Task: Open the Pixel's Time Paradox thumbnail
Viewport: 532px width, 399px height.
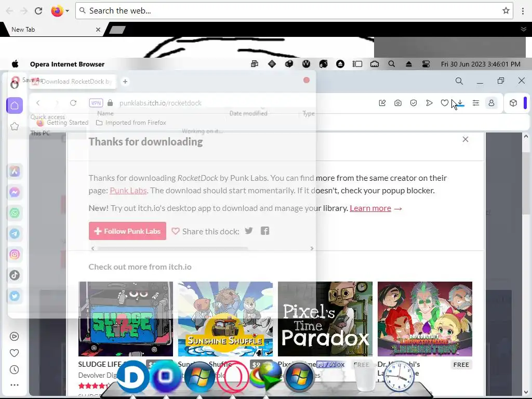Action: tap(325, 319)
